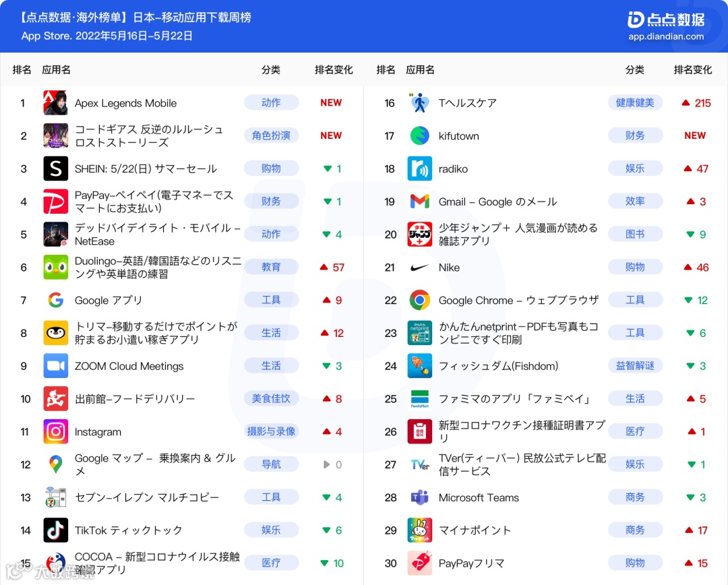This screenshot has width=728, height=585.
Task: Open the ZOOM Cloud Meetings icon
Action: click(x=55, y=366)
